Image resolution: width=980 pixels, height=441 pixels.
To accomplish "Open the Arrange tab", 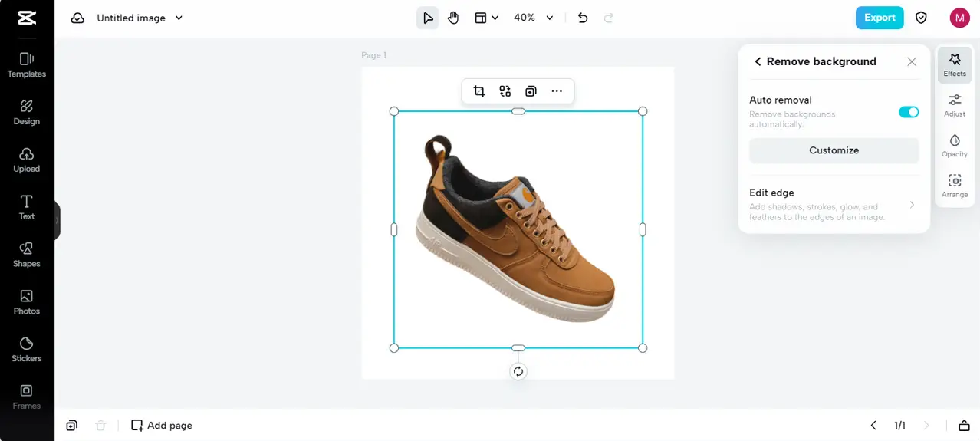I will [955, 186].
